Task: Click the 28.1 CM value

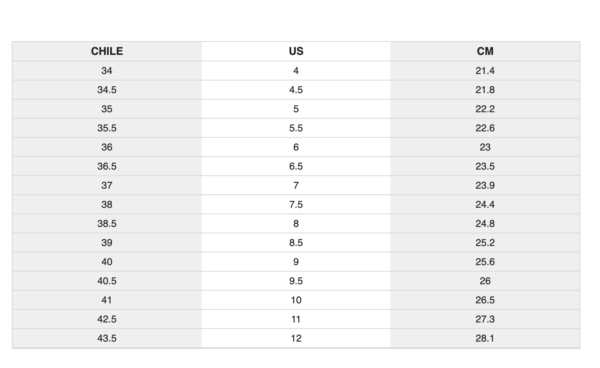Action: pos(485,339)
